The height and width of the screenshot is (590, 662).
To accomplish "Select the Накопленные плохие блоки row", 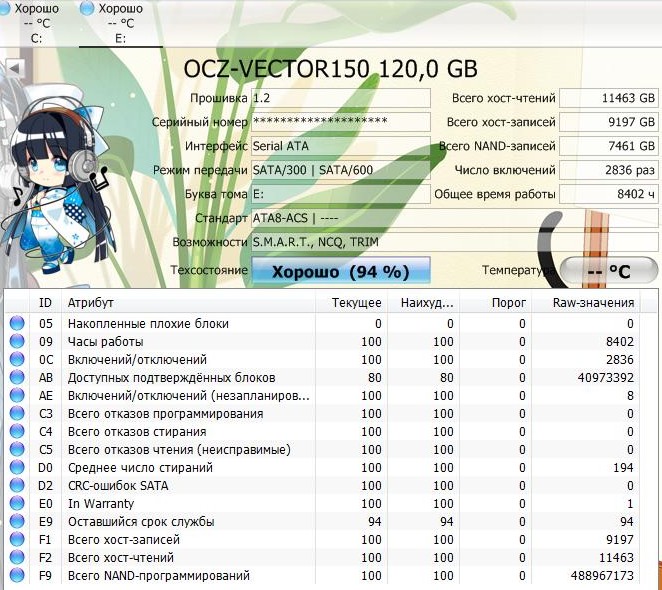I will [x=323, y=324].
